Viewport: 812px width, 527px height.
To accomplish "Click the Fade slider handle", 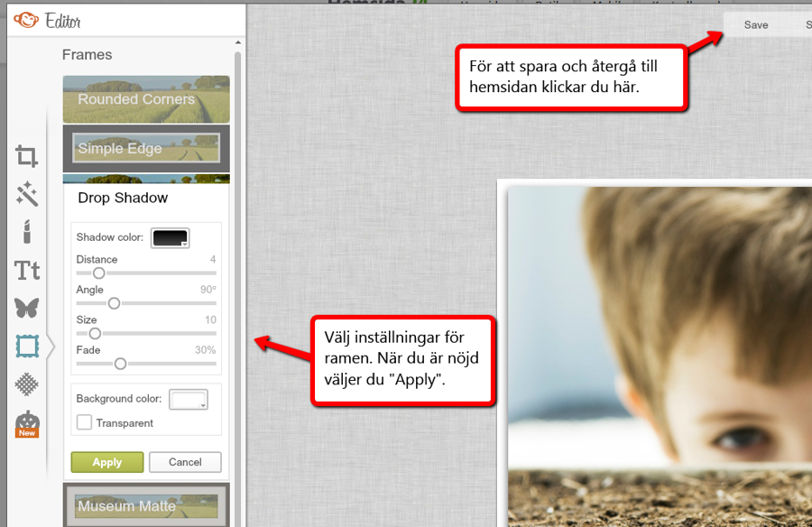I will click(x=120, y=364).
